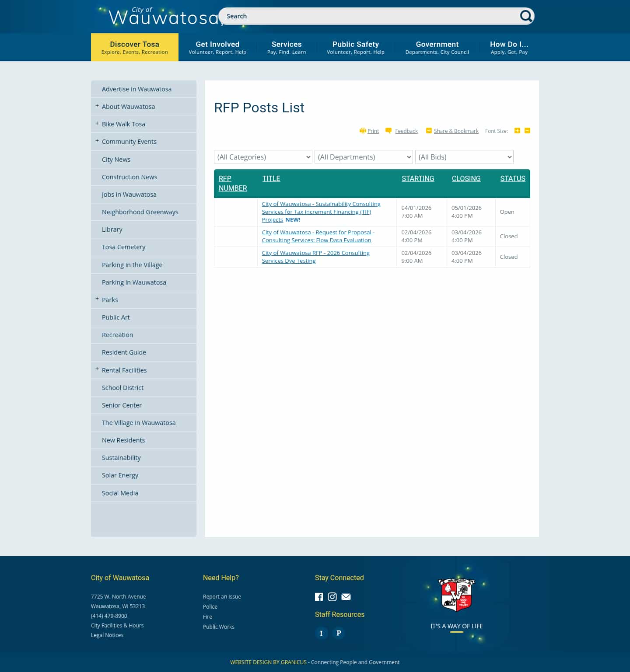Viewport: 630px width, 672px height.
Task: Open the Instagram icon in the footer
Action: coord(332,596)
